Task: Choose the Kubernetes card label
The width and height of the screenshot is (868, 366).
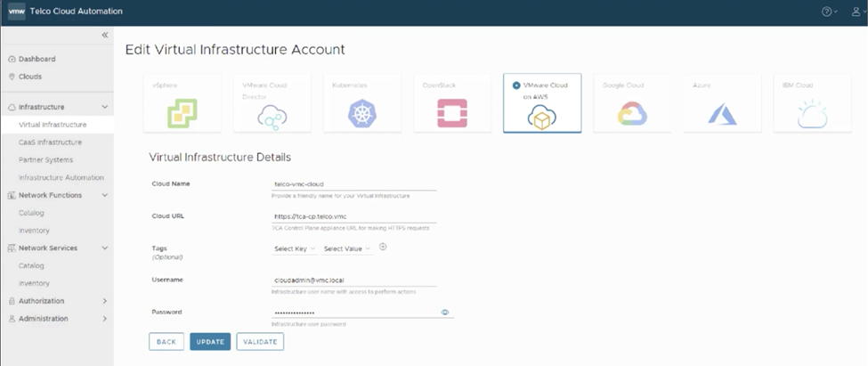Action: [349, 85]
